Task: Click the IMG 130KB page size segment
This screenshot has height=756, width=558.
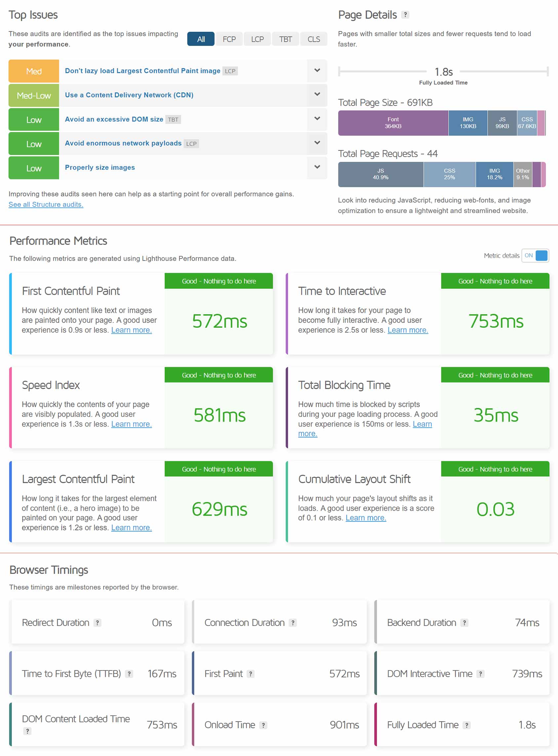Action: 468,123
